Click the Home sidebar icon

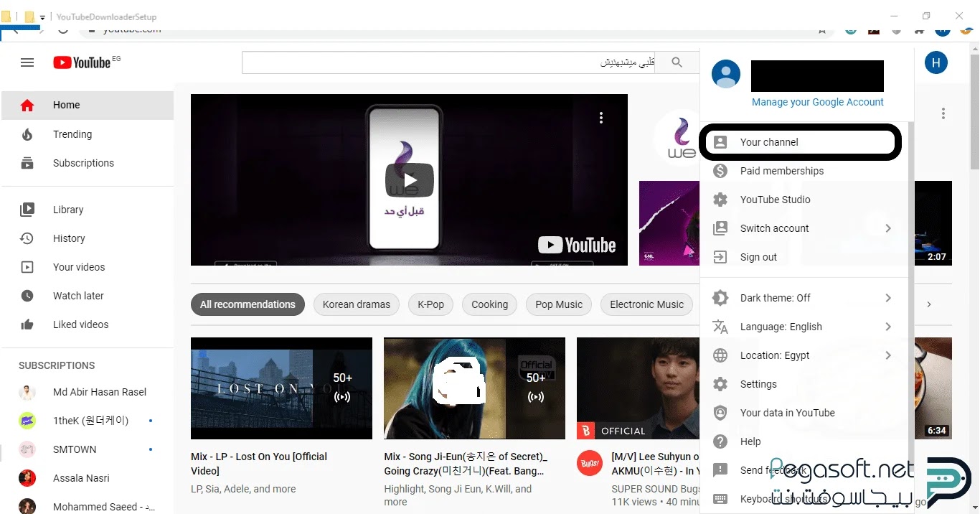pyautogui.click(x=27, y=105)
